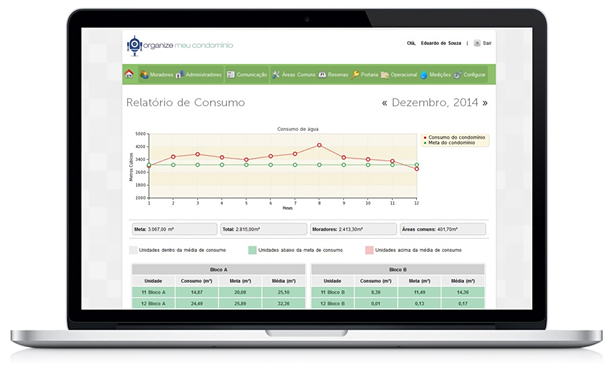Click Média (m³) column header in Bloco B
The image size is (615, 365).
point(463,281)
